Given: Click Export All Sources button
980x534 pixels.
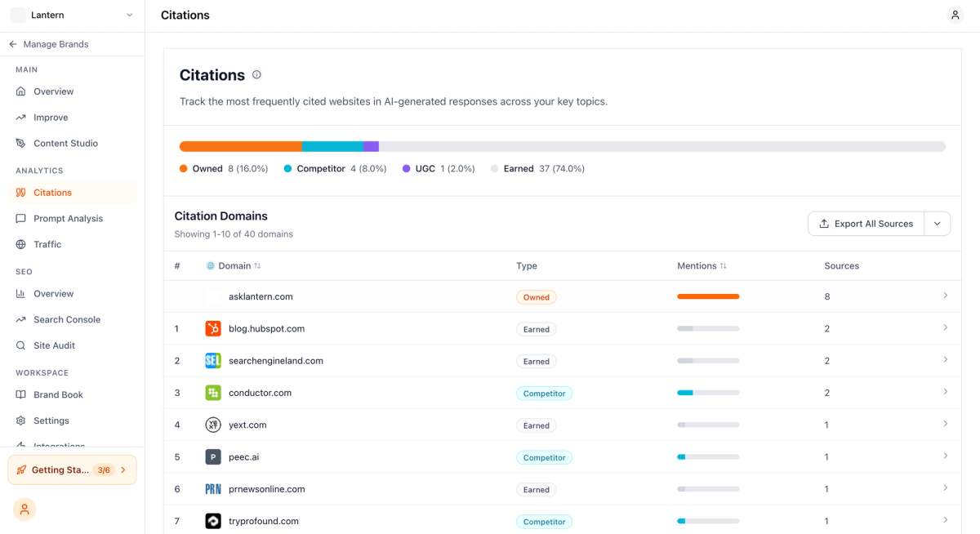Looking at the screenshot, I should [866, 224].
